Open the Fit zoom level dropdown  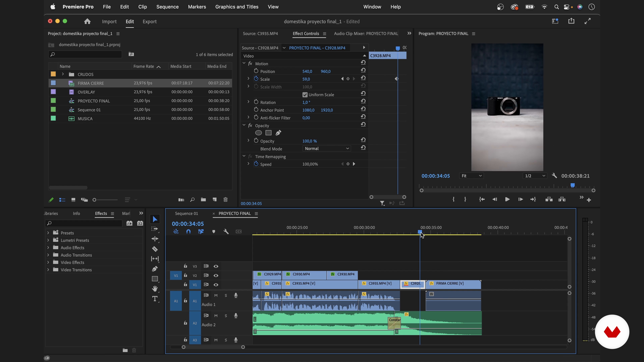pyautogui.click(x=471, y=176)
